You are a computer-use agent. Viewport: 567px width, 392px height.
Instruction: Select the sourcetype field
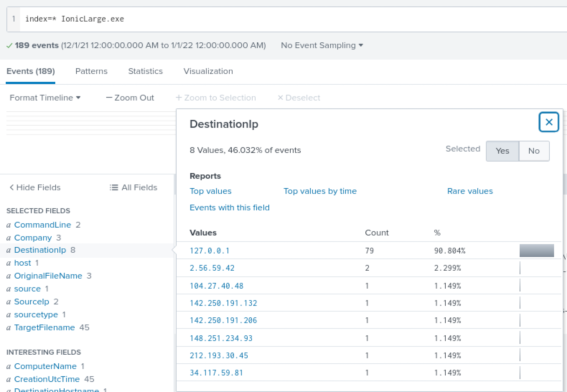click(36, 314)
